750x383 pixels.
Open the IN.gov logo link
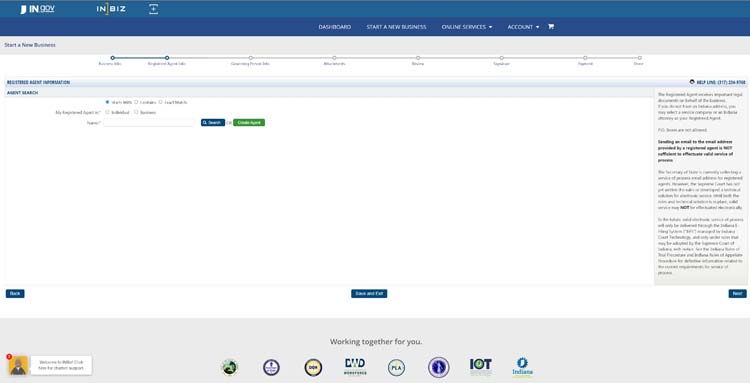(37, 9)
